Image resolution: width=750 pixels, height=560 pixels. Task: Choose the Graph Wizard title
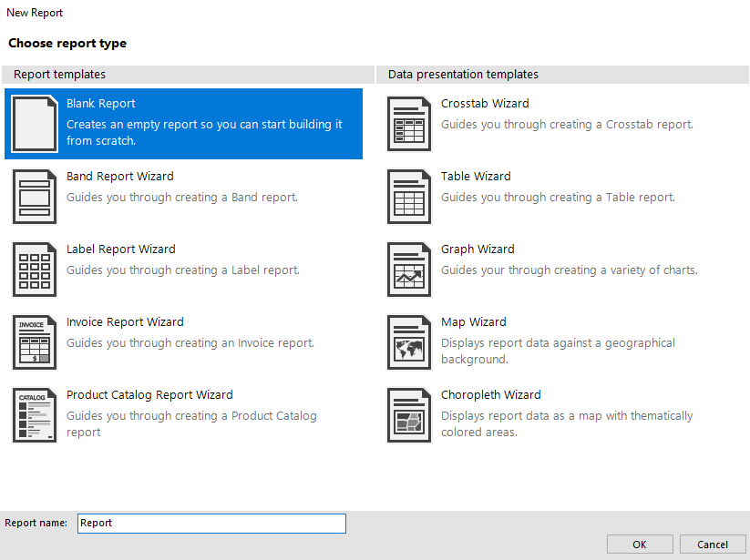(x=478, y=249)
